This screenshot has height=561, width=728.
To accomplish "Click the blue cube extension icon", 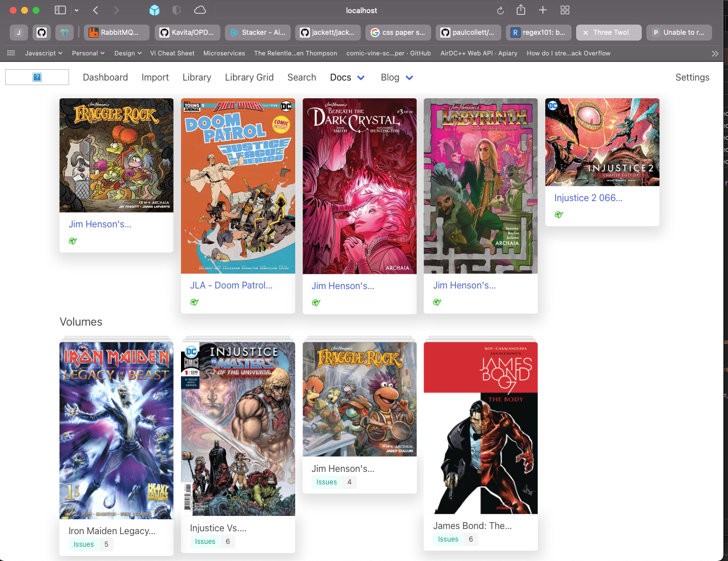I will [154, 10].
